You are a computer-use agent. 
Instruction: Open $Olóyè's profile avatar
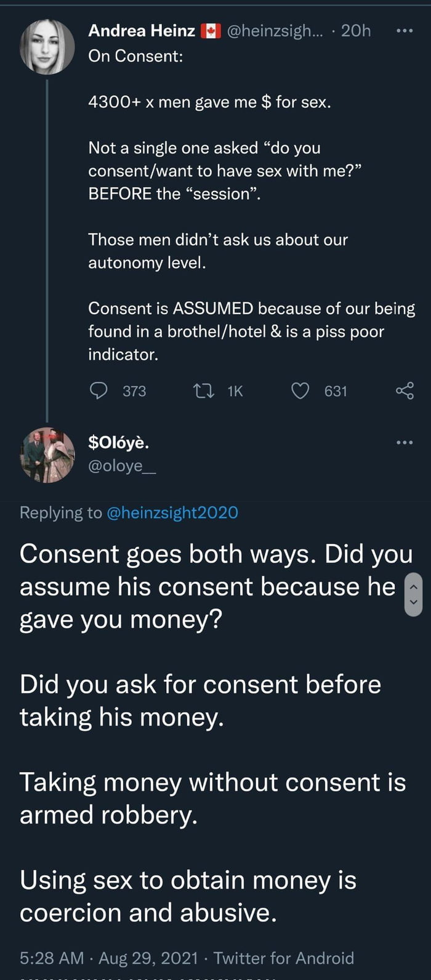click(47, 455)
